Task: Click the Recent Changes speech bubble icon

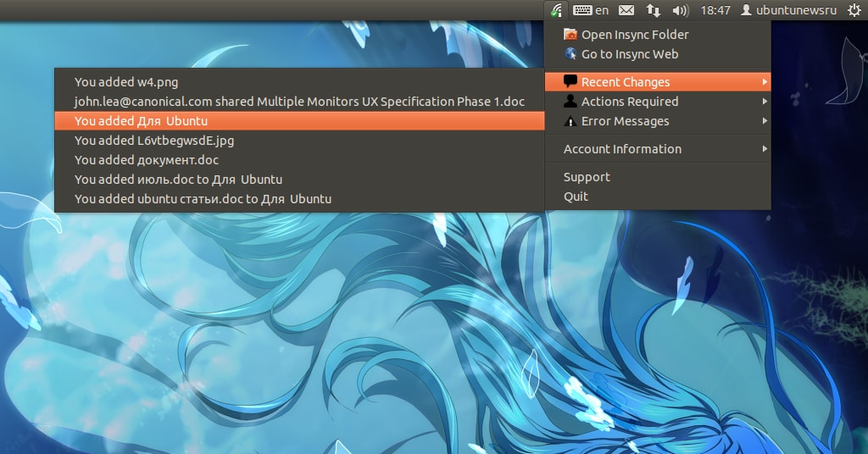Action: (x=570, y=81)
